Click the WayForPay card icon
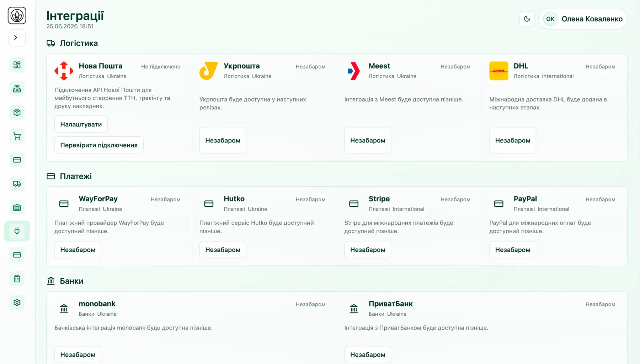The height and width of the screenshot is (364, 640). click(x=64, y=204)
